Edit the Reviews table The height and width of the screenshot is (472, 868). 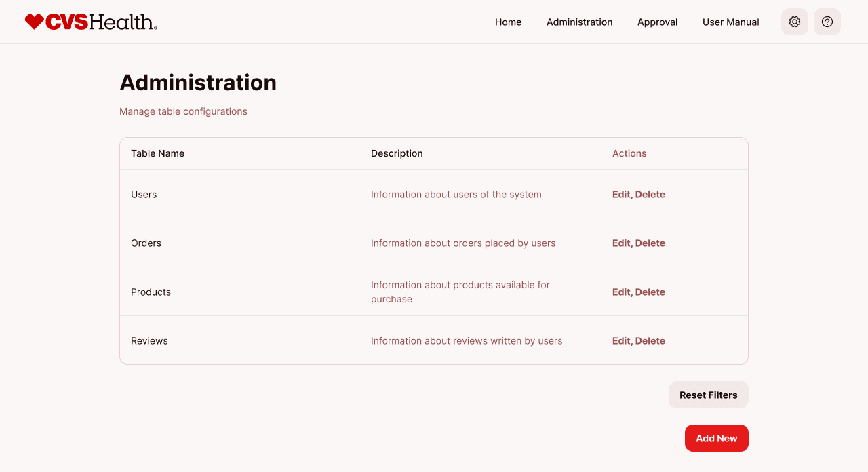click(x=621, y=340)
